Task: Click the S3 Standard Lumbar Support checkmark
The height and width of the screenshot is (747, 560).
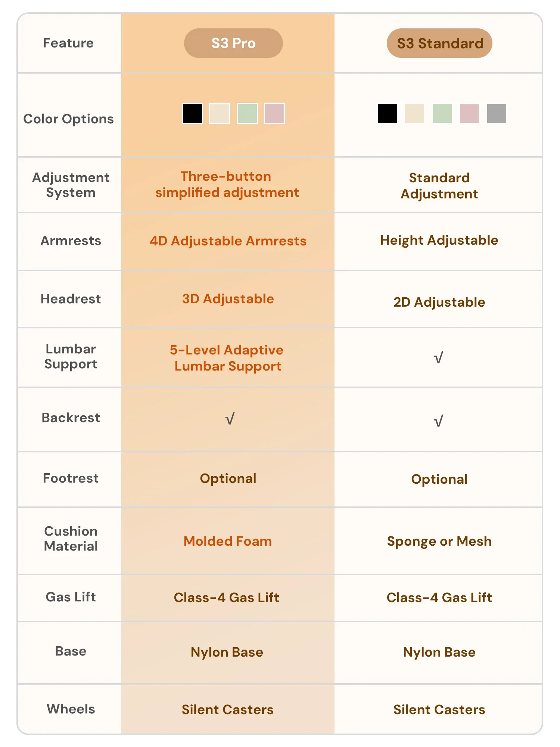Action: click(x=439, y=357)
